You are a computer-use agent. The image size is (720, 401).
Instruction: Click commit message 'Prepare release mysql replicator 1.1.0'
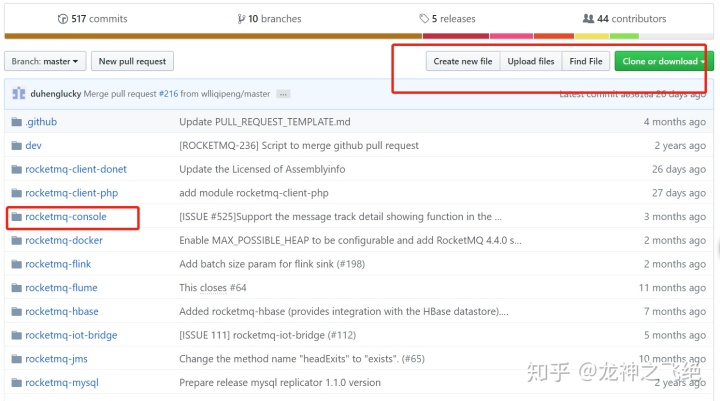pos(280,383)
